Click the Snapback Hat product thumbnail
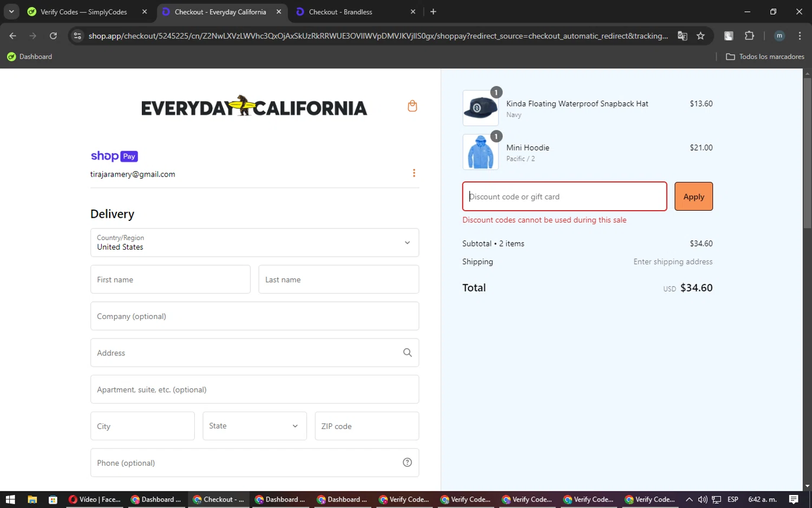This screenshot has height=508, width=812. (x=480, y=108)
